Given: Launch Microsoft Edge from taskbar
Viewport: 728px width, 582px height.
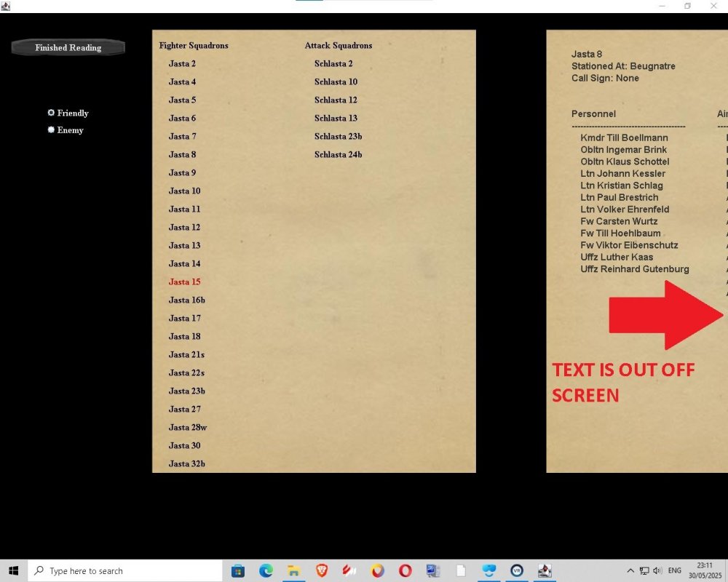Looking at the screenshot, I should 266,571.
